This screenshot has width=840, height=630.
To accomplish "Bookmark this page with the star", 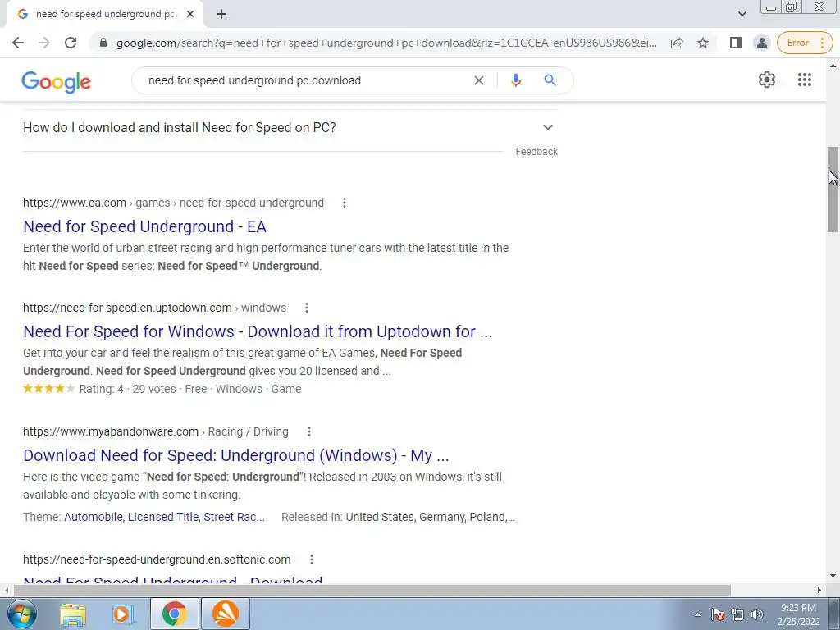I will click(x=703, y=43).
